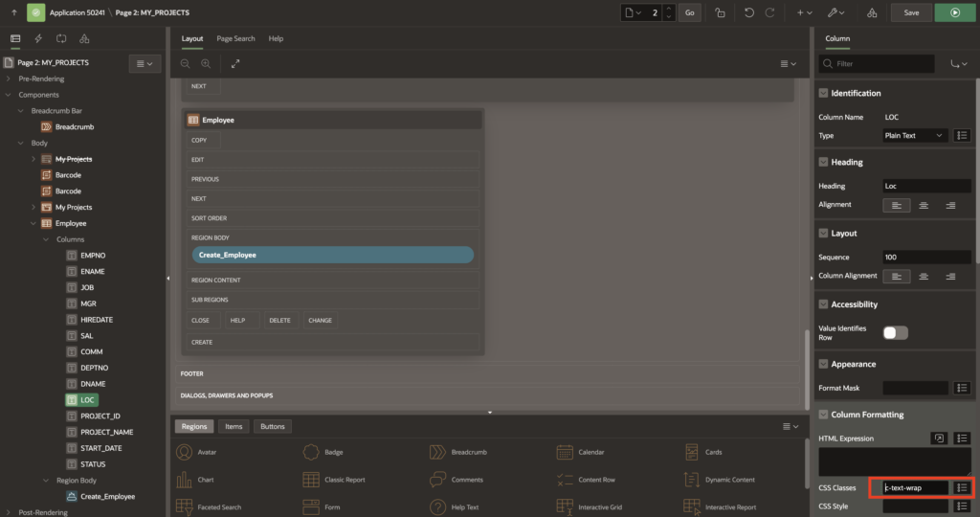Collapse the Employee tree node

34,223
